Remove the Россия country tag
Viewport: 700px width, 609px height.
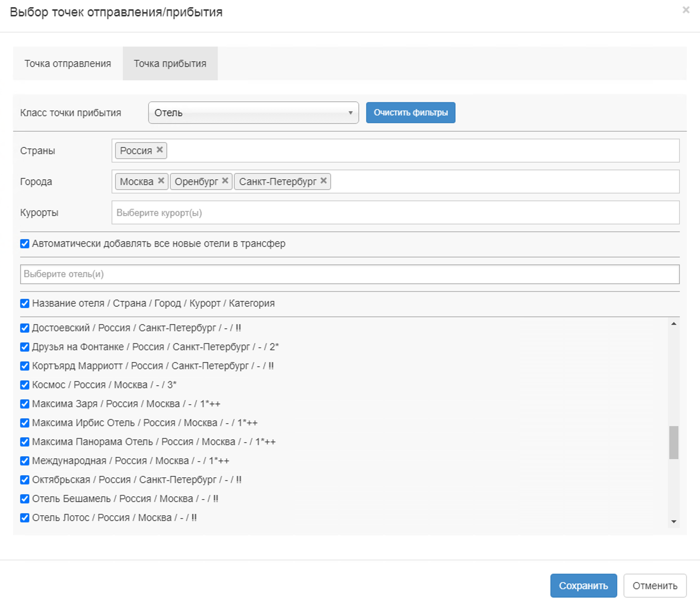pos(159,150)
